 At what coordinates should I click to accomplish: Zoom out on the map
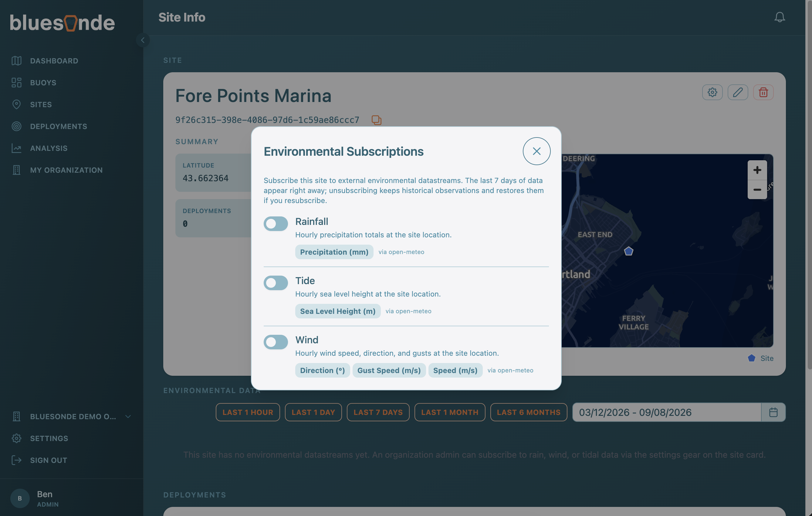tap(757, 189)
